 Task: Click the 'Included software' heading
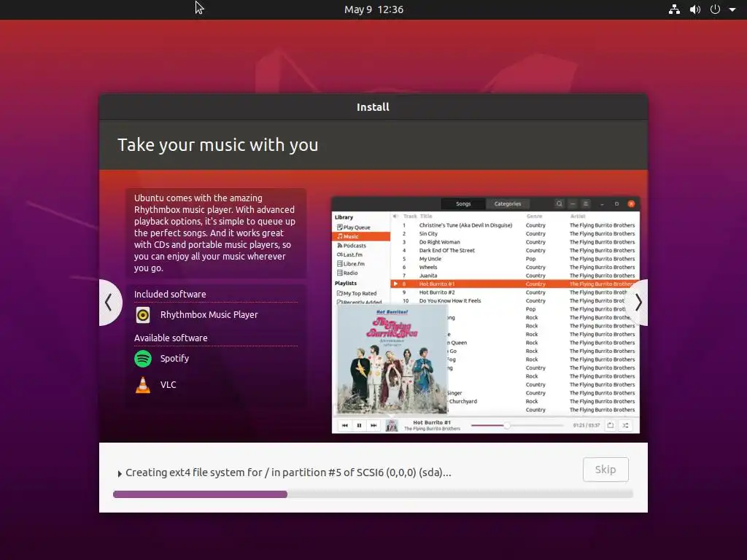click(x=170, y=295)
